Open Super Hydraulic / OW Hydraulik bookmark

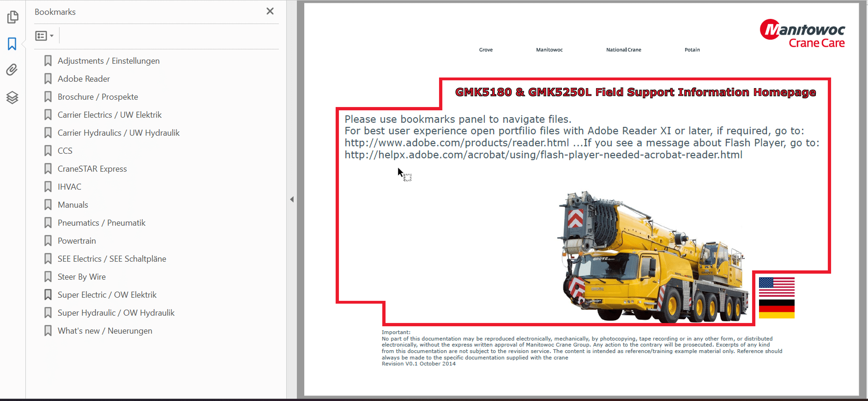pos(116,313)
